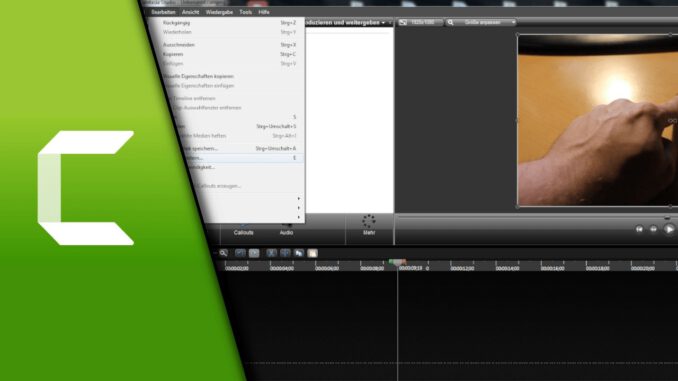Click the split icon above timeline
Image resolution: width=678 pixels, height=381 pixels.
285,253
